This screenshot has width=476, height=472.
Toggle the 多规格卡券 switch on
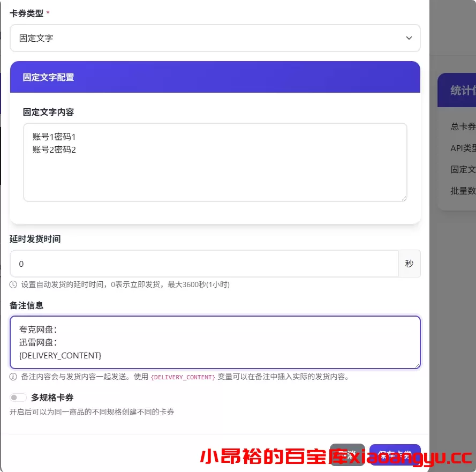tap(18, 397)
